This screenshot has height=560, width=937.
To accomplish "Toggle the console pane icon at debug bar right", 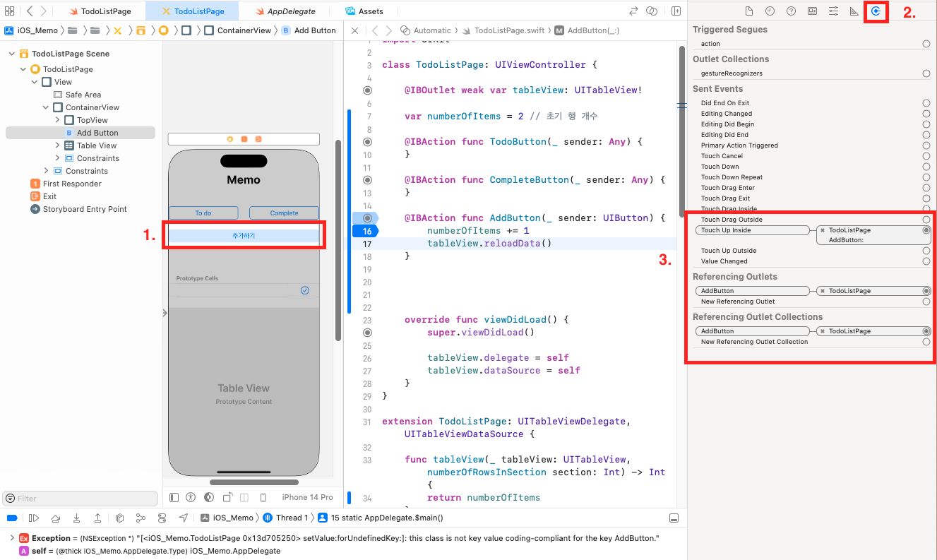I will click(x=674, y=518).
